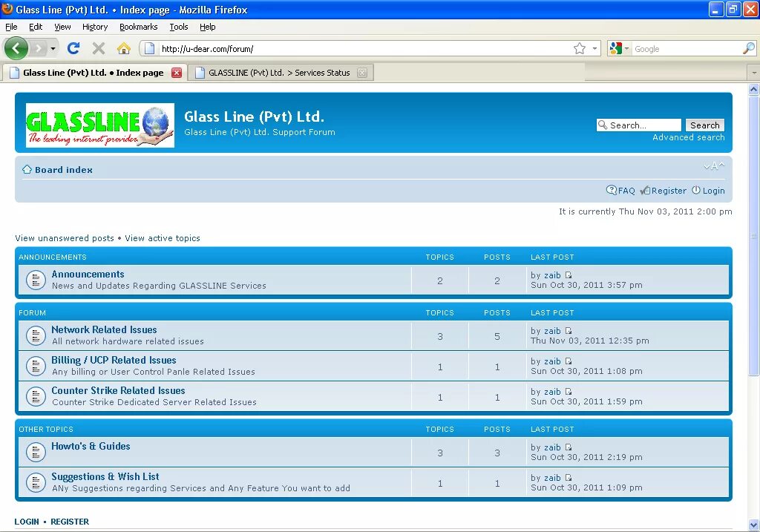Click the scrollbar down arrow
Screen dimensions: 760x532
pyautogui.click(x=754, y=525)
